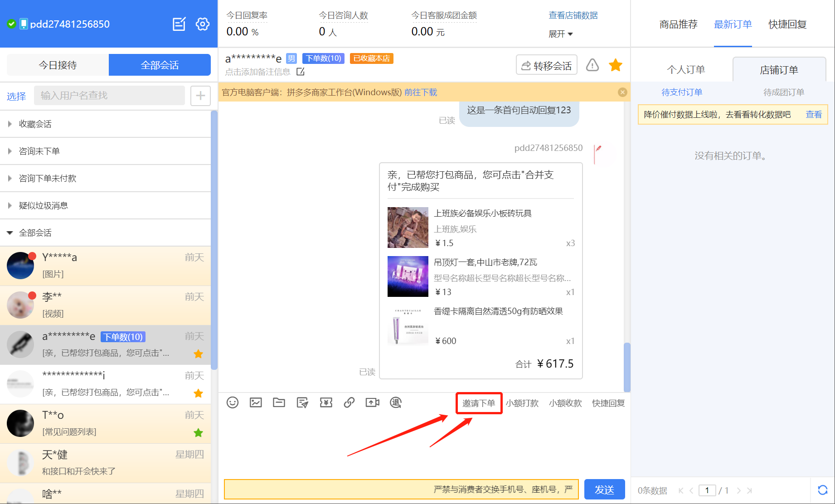835x504 pixels.
Task: Click the 转移会话 button
Action: [546, 65]
